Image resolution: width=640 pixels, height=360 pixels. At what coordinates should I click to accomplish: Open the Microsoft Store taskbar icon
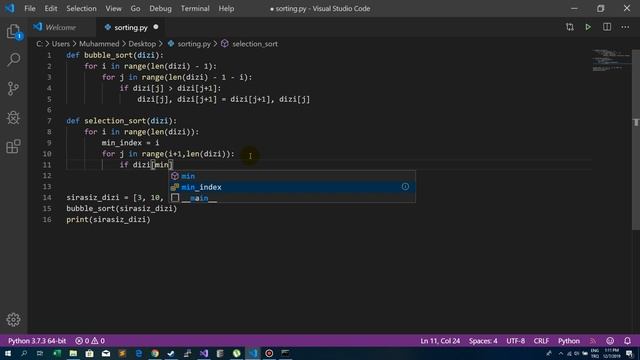pos(89,353)
